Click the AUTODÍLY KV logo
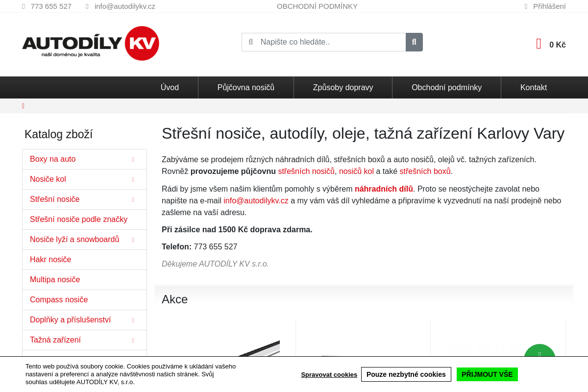This screenshot has width=588, height=392. [x=90, y=44]
